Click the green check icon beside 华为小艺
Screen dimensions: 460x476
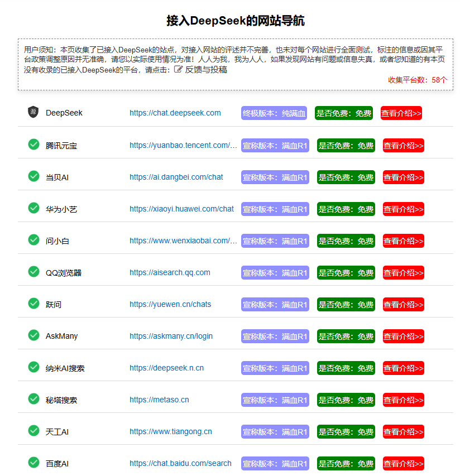click(x=33, y=208)
